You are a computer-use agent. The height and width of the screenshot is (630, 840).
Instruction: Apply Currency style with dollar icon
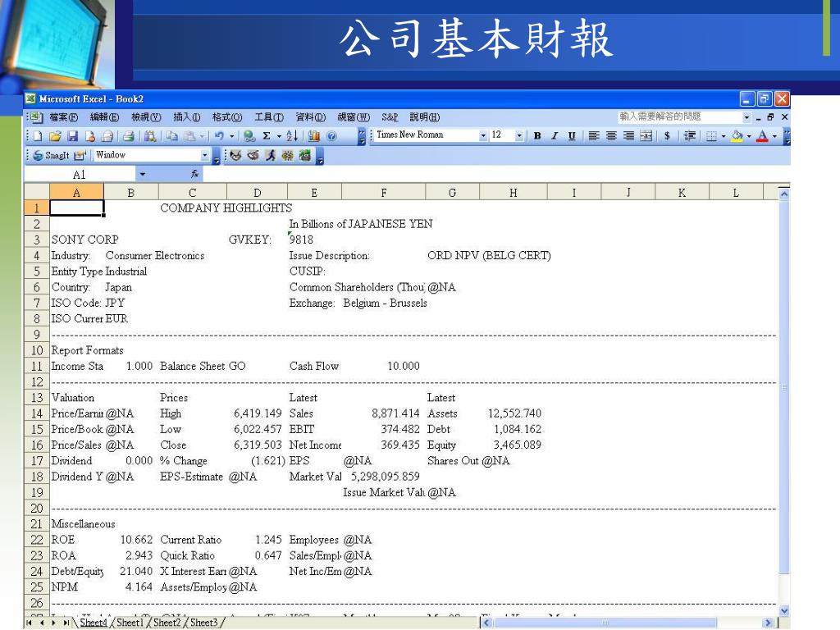pyautogui.click(x=667, y=136)
